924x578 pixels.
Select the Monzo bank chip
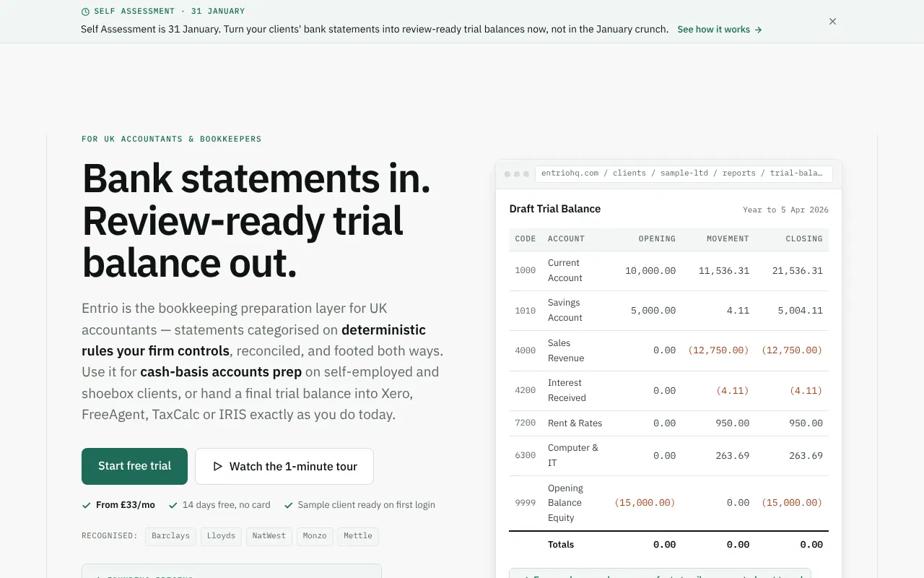click(x=315, y=536)
